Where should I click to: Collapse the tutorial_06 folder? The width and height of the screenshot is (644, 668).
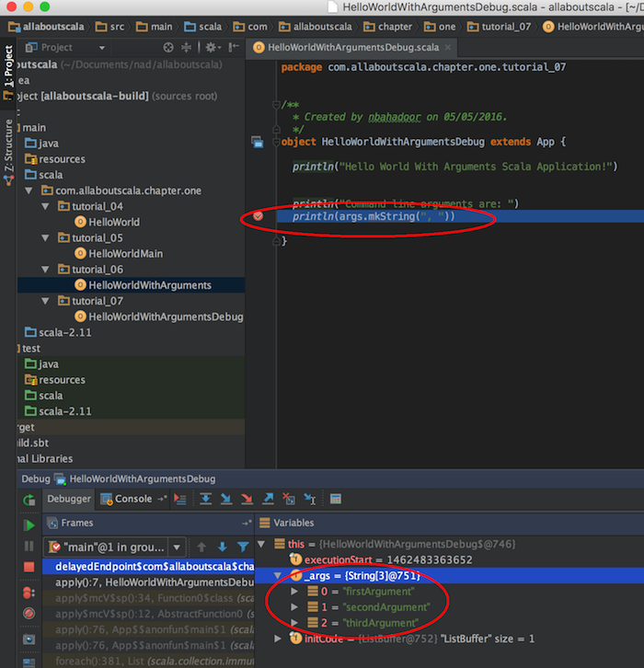[46, 270]
